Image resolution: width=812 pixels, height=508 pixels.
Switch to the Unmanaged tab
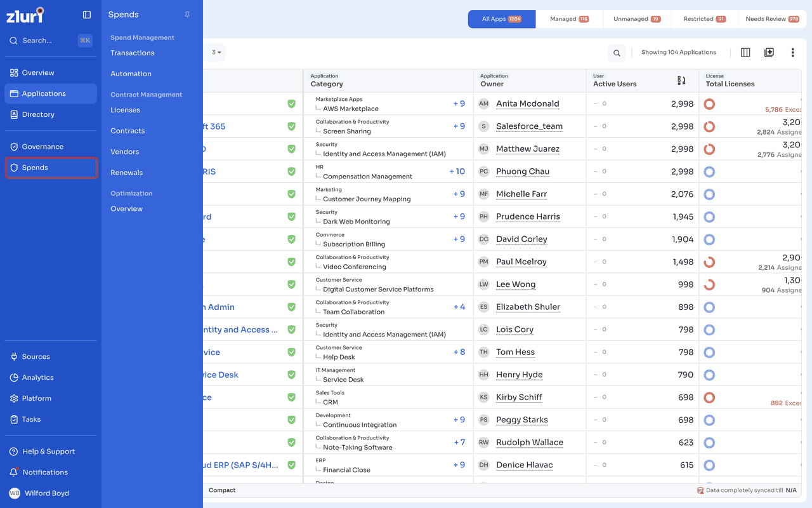637,19
